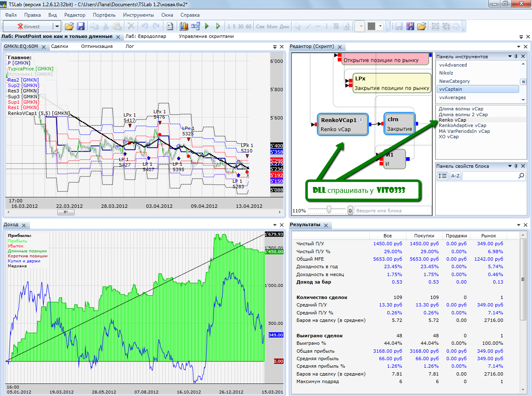
Task: Click the search magnifier in block properties
Action: [521, 176]
